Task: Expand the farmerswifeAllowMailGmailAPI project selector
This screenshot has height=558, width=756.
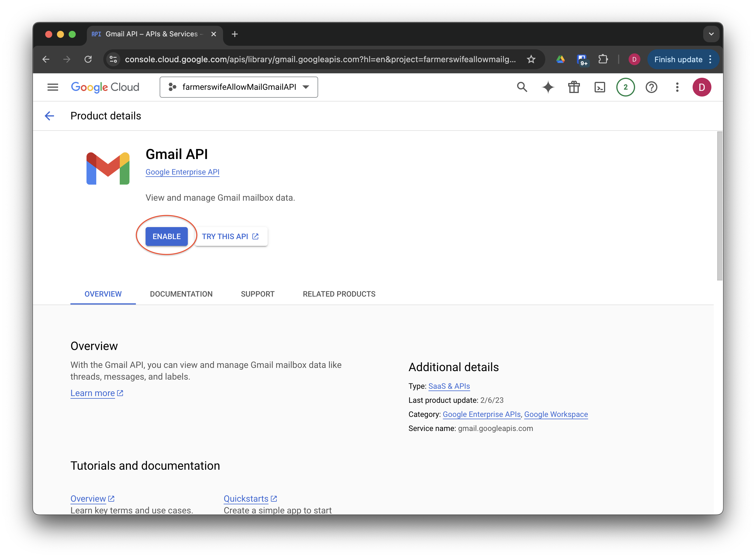Action: [x=239, y=87]
